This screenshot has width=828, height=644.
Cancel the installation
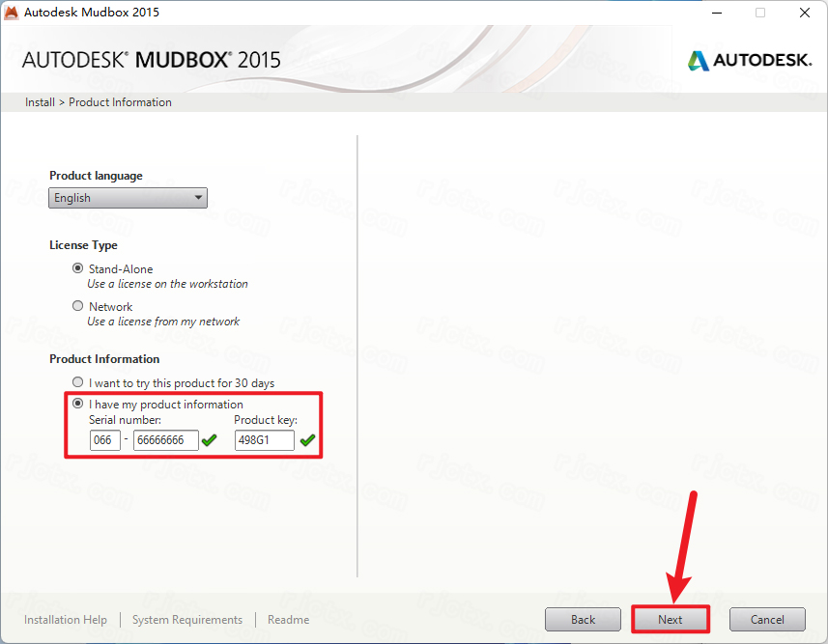pos(767,619)
